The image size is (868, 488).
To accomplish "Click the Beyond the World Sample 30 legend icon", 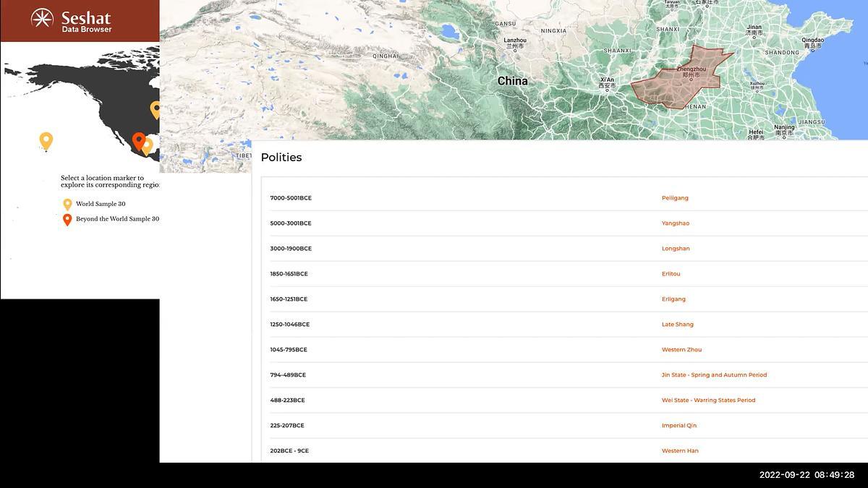I will (67, 220).
